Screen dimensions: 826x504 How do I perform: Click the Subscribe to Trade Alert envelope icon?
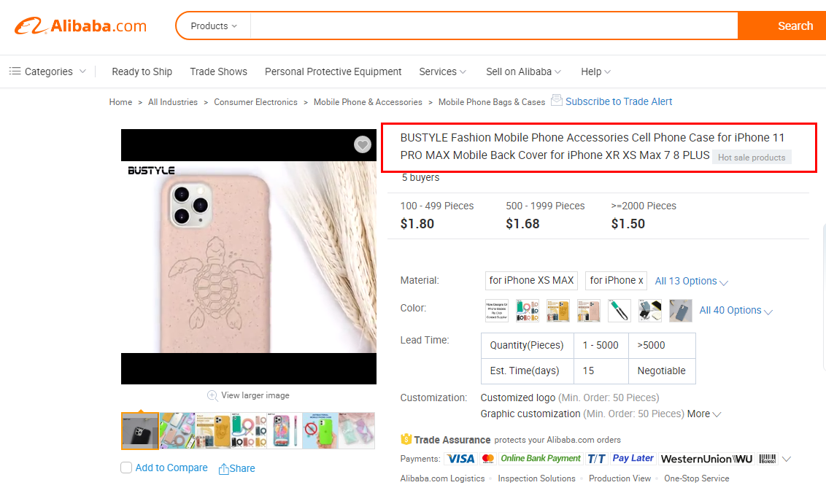tap(557, 101)
